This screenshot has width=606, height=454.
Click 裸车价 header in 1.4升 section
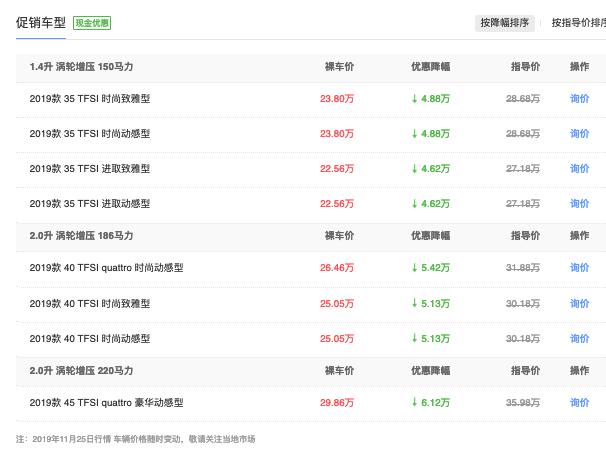pyautogui.click(x=339, y=66)
